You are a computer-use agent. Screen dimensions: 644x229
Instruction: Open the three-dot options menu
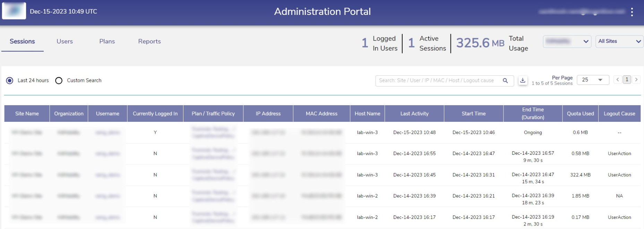point(632,12)
